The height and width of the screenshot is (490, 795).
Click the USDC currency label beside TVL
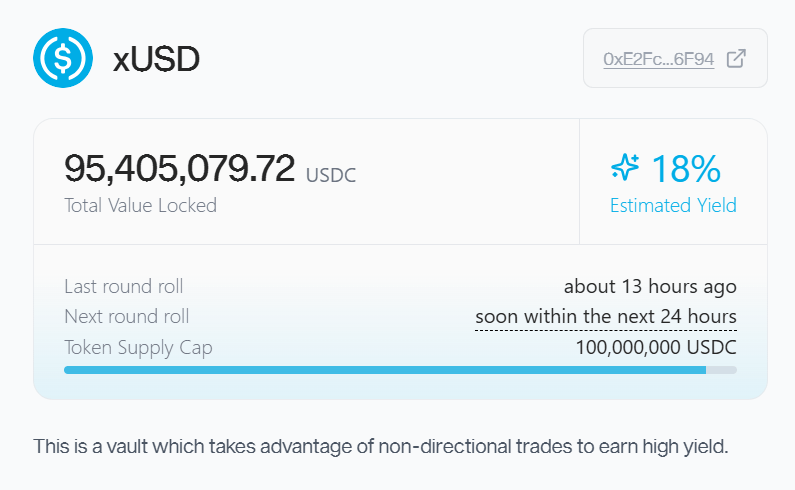(331, 175)
